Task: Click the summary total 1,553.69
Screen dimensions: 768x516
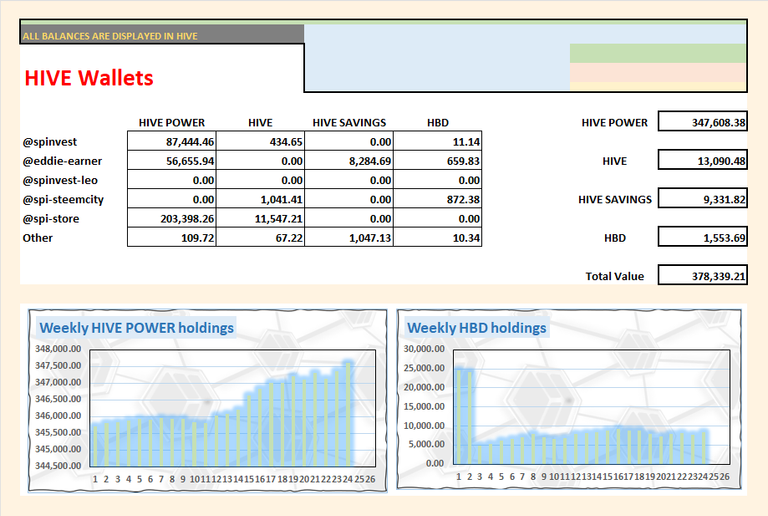Action: 702,237
